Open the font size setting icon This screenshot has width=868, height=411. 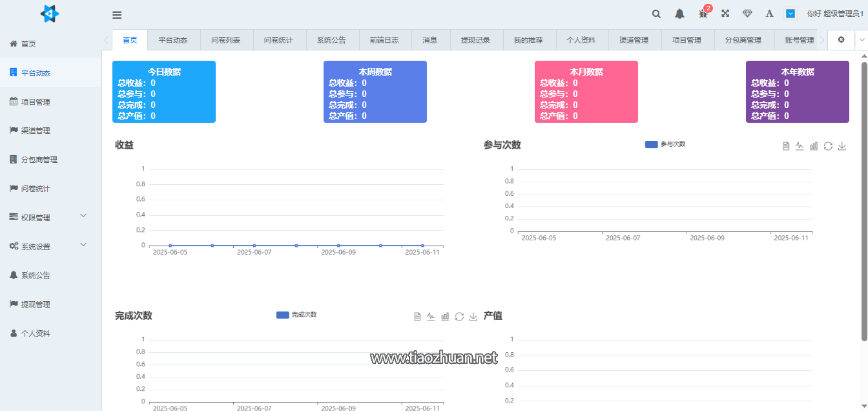tap(769, 14)
